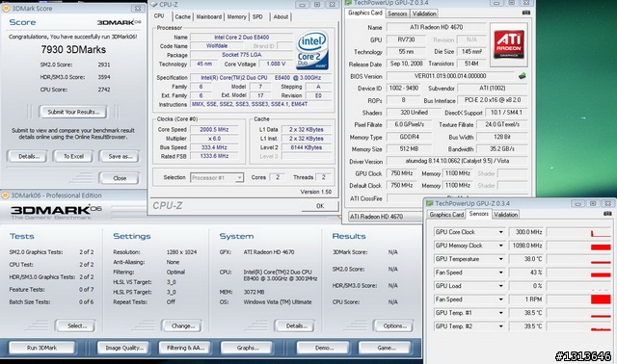Click the GPU Name field ATI Radeon HD 4670
Image resolution: width=617 pixels, height=364 pixels.
[x=437, y=27]
